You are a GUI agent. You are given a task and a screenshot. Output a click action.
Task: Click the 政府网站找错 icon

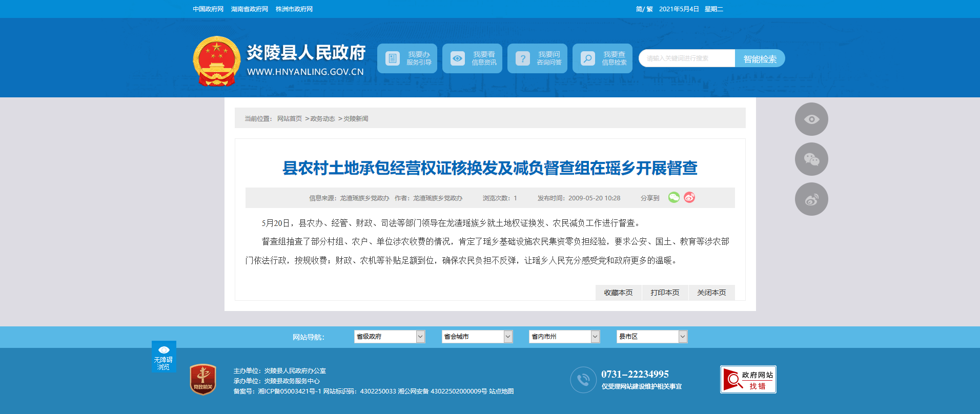pyautogui.click(x=748, y=380)
